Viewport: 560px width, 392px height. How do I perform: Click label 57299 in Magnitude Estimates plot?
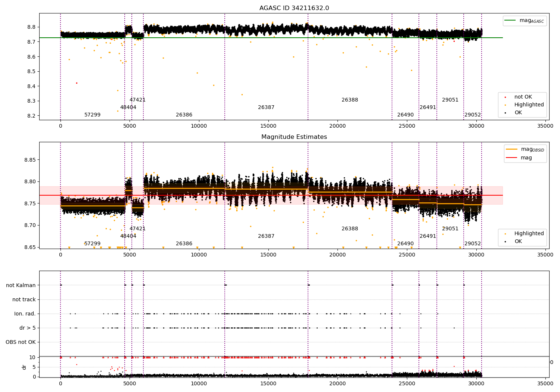(93, 244)
